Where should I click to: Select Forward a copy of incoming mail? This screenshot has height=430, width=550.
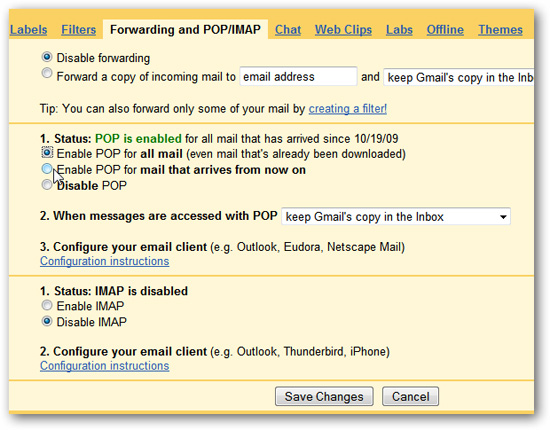point(47,73)
